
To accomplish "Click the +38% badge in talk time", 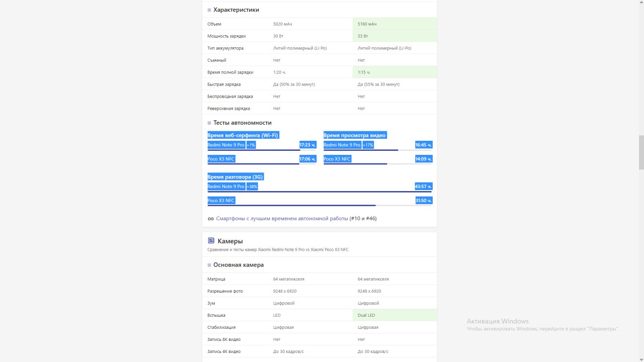I will (x=252, y=187).
